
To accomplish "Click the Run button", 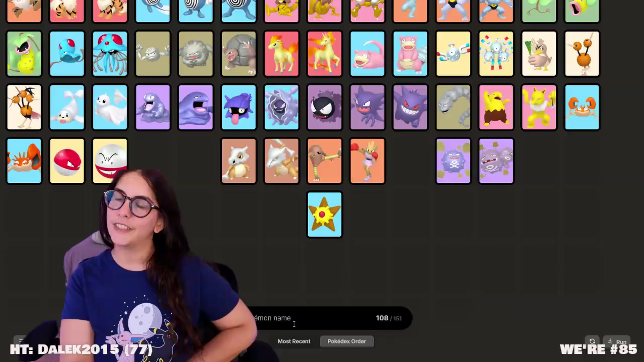I will (x=617, y=342).
